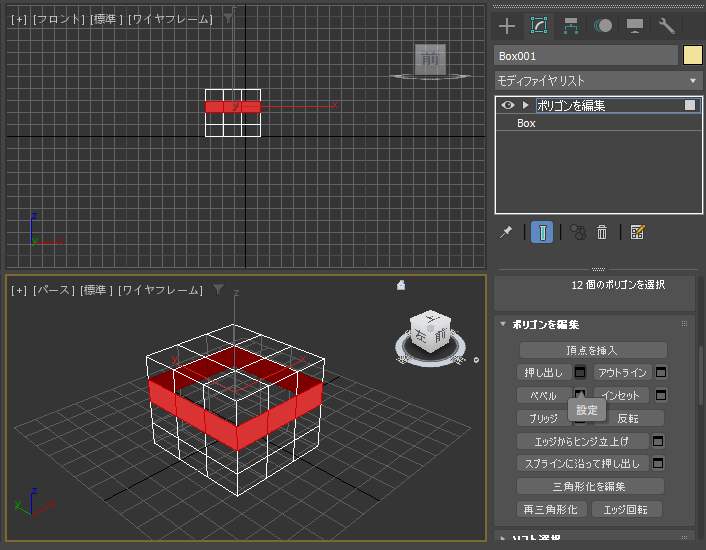Open スプラインに沿って押し出し settings icon
The image size is (706, 550).
point(658,463)
